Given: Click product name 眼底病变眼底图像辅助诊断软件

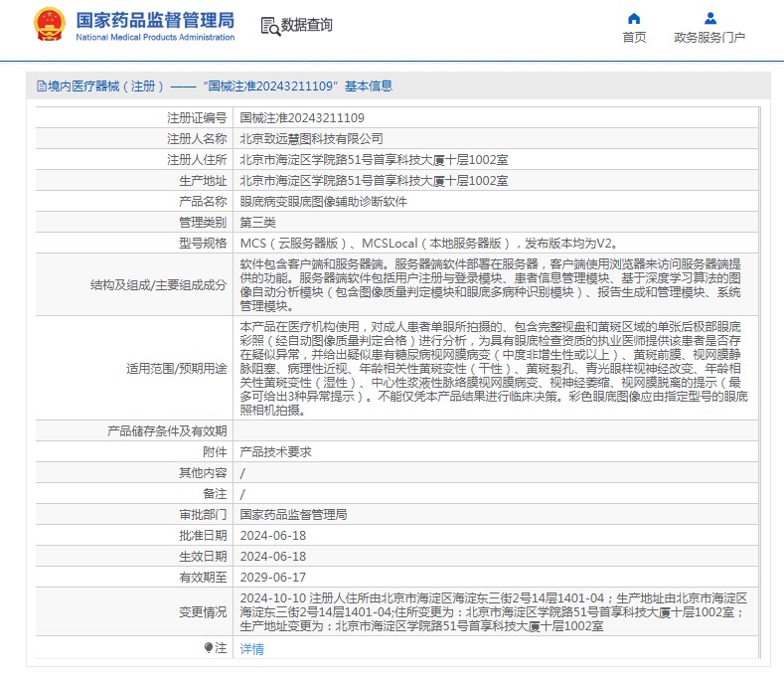Looking at the screenshot, I should pos(324,202).
